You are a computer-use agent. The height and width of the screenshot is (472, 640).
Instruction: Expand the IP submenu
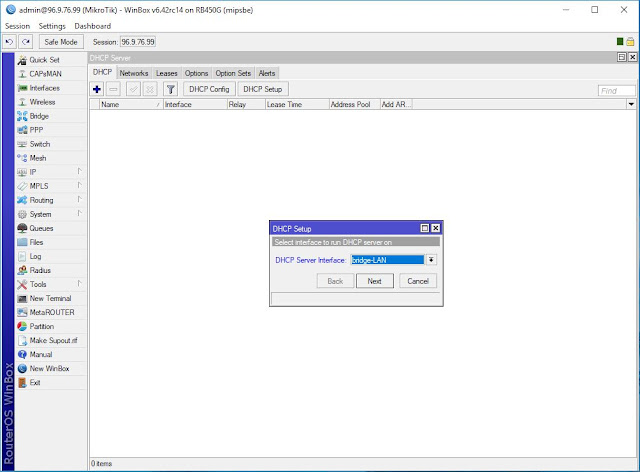[80, 171]
